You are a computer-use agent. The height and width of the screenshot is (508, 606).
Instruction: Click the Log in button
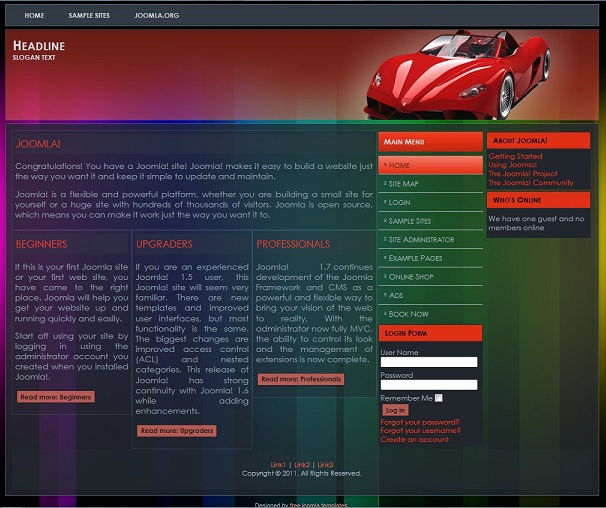pos(395,410)
